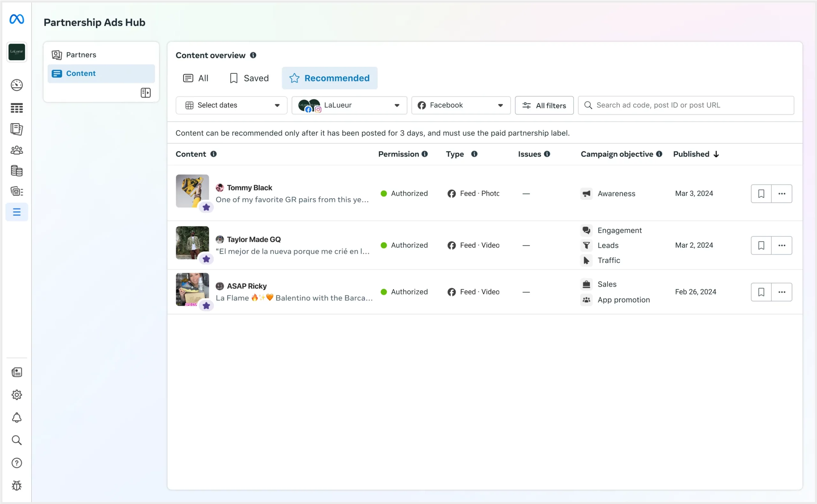Screen dimensions: 817x504
Task: Open the All filters panel
Action: coord(544,105)
